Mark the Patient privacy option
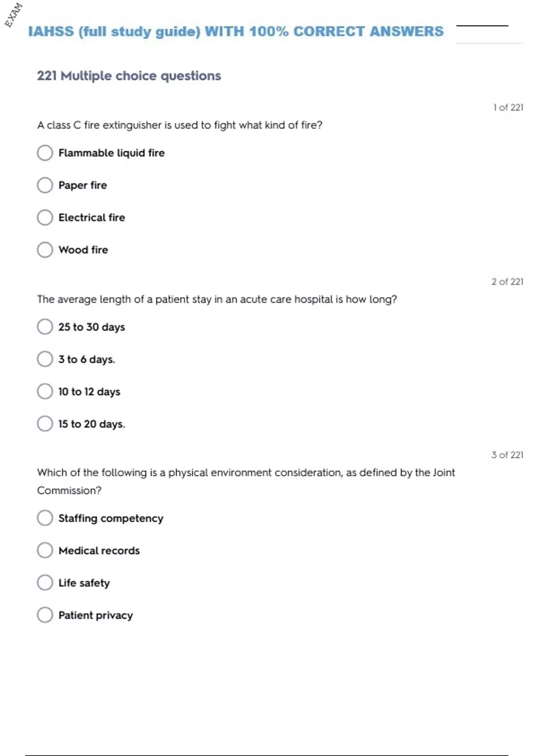Screen dimensions: 534x756 [45, 615]
